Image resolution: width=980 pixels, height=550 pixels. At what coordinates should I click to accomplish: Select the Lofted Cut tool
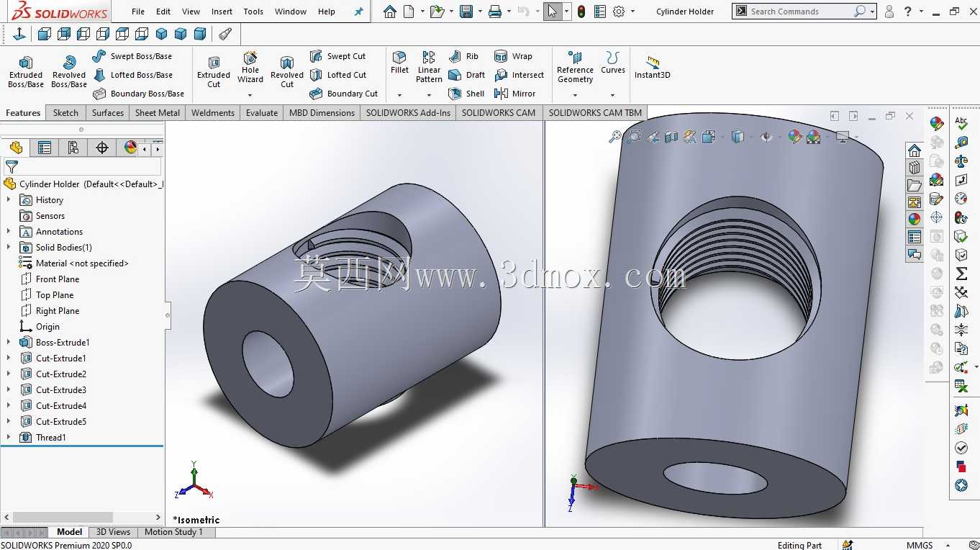click(338, 75)
